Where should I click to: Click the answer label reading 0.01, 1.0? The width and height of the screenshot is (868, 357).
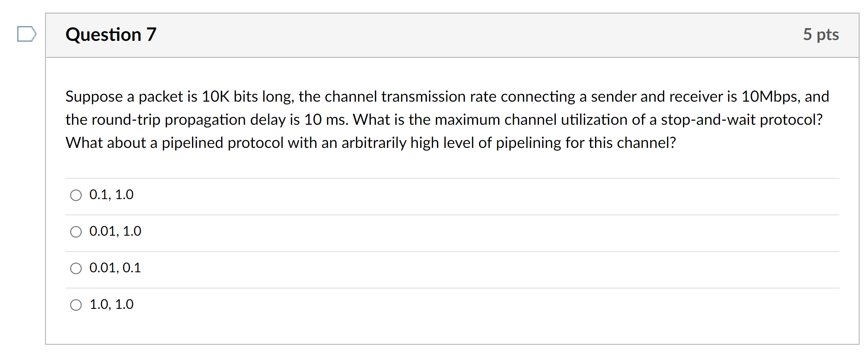click(x=115, y=231)
